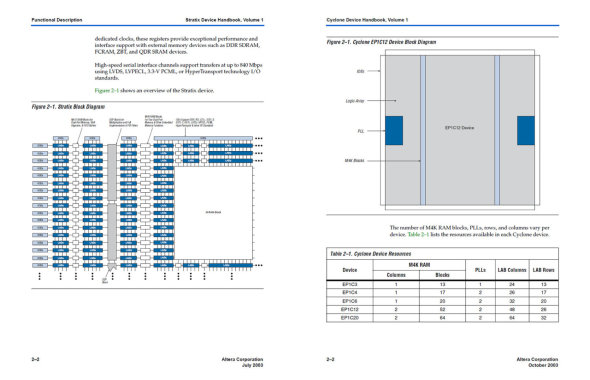This screenshot has height=380, width=590.
Task: Click 'Cyclone Device Handbook, Volume 1' header
Action: 367,20
